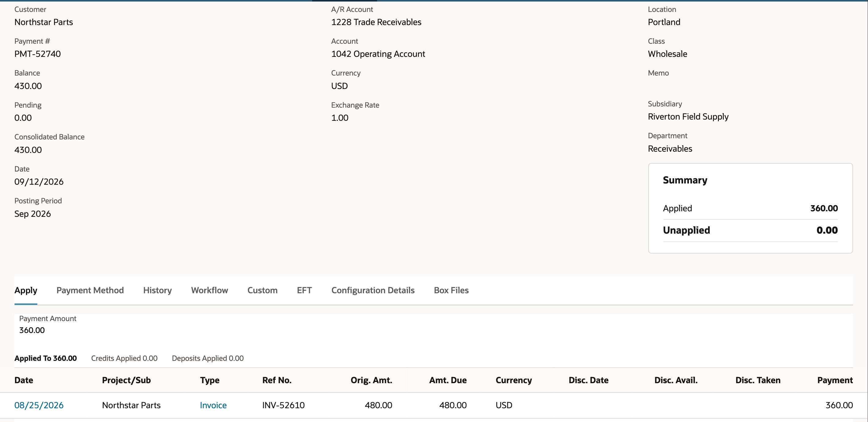Open the EFT tab
868x422 pixels.
[x=304, y=290]
